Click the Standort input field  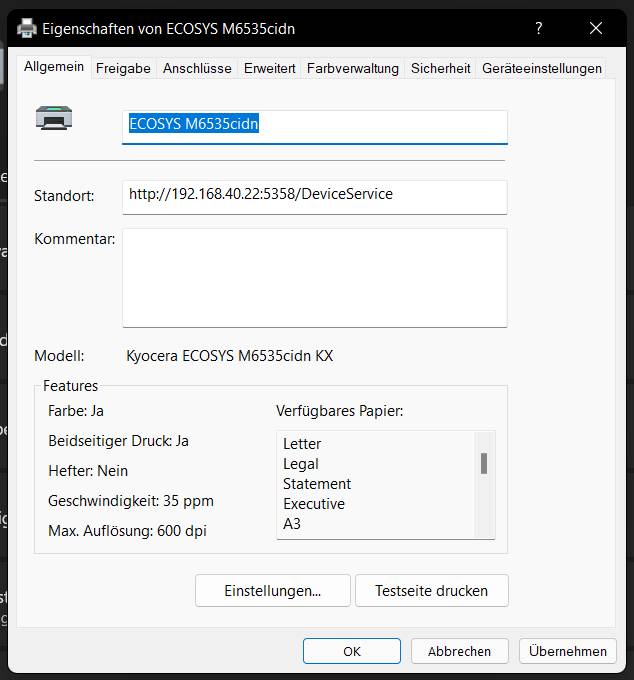point(315,197)
